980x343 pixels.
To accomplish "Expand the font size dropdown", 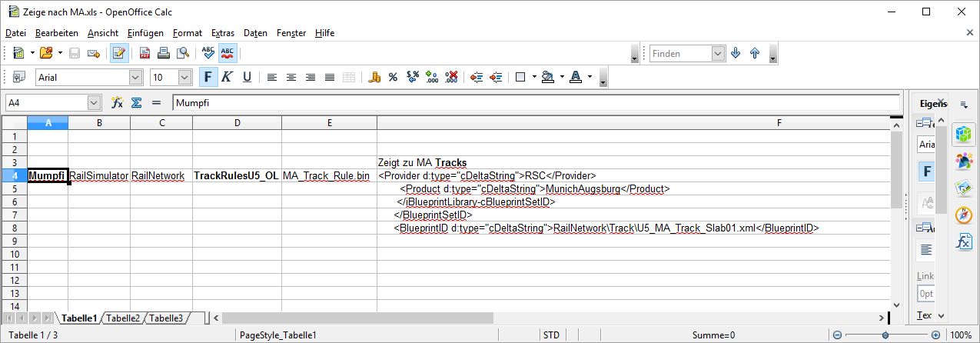I will click(x=184, y=77).
